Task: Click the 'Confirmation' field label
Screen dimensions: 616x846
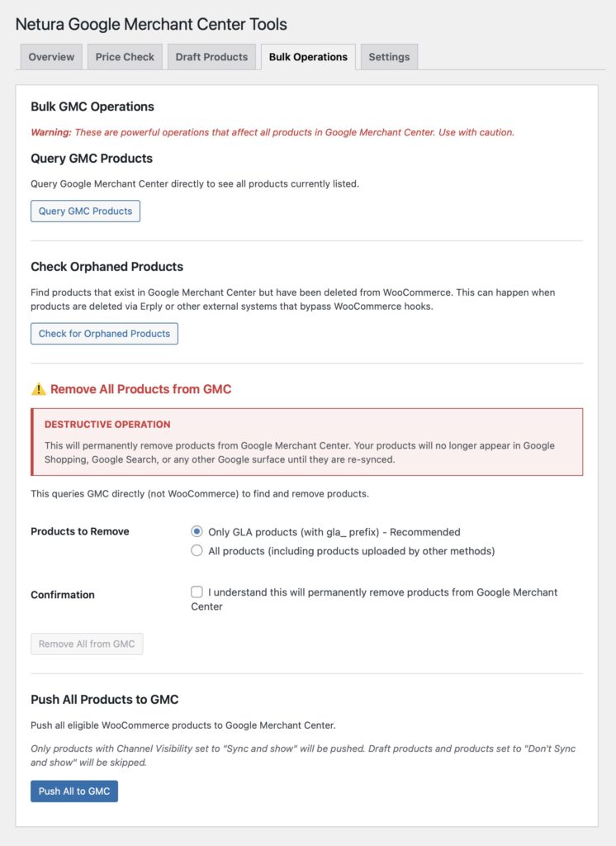Action: tap(63, 595)
